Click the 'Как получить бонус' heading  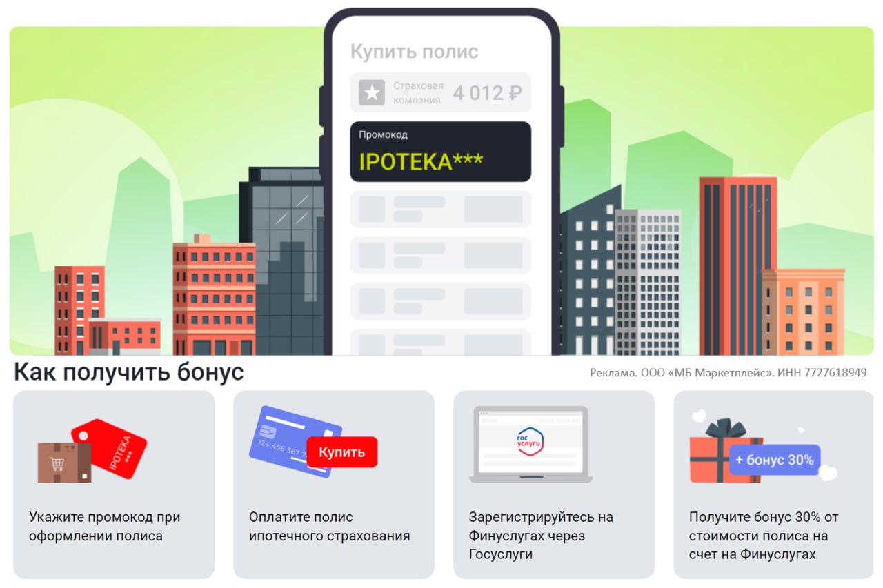tap(129, 372)
